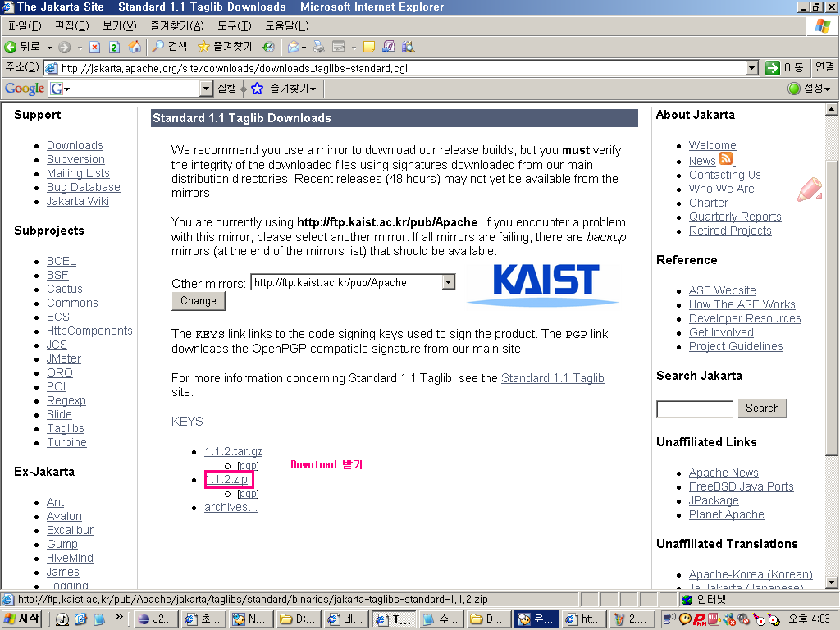Open the address bar URL dropdown arrow
The height and width of the screenshot is (630, 840).
tap(751, 68)
